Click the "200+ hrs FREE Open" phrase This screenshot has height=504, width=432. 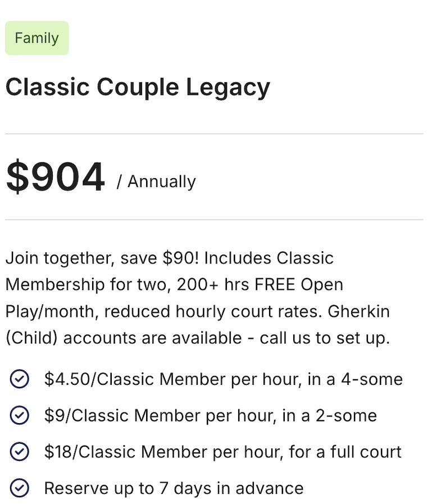[x=260, y=284]
